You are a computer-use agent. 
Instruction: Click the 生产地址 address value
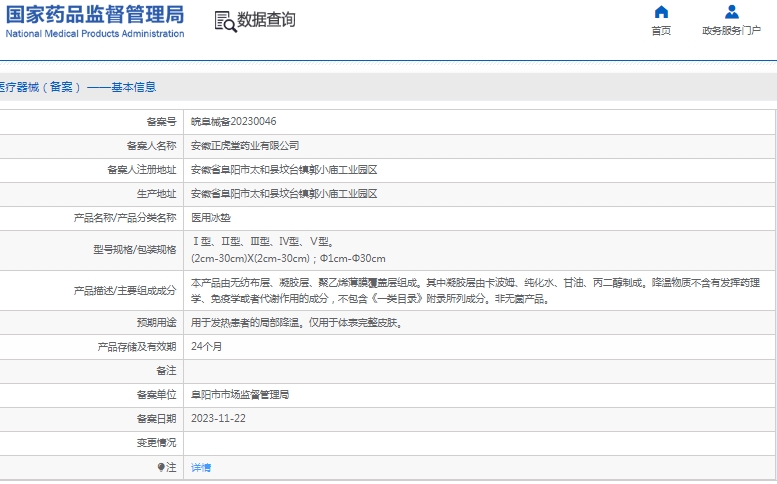pyautogui.click(x=284, y=194)
